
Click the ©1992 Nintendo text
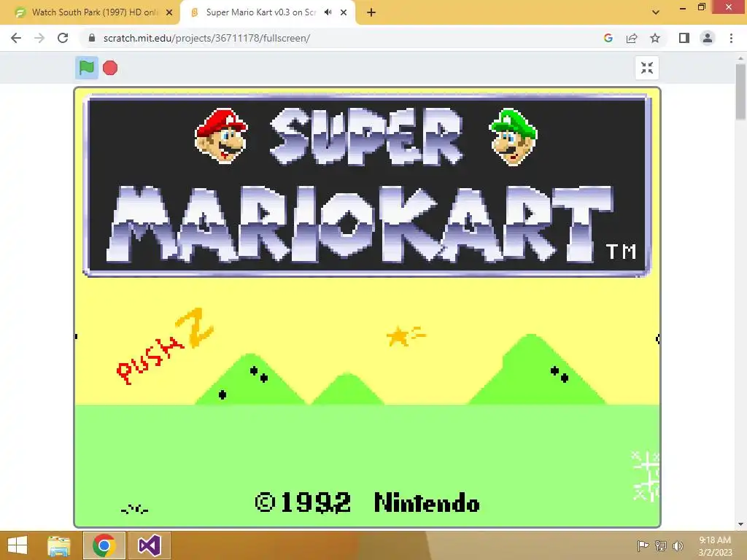pyautogui.click(x=368, y=503)
